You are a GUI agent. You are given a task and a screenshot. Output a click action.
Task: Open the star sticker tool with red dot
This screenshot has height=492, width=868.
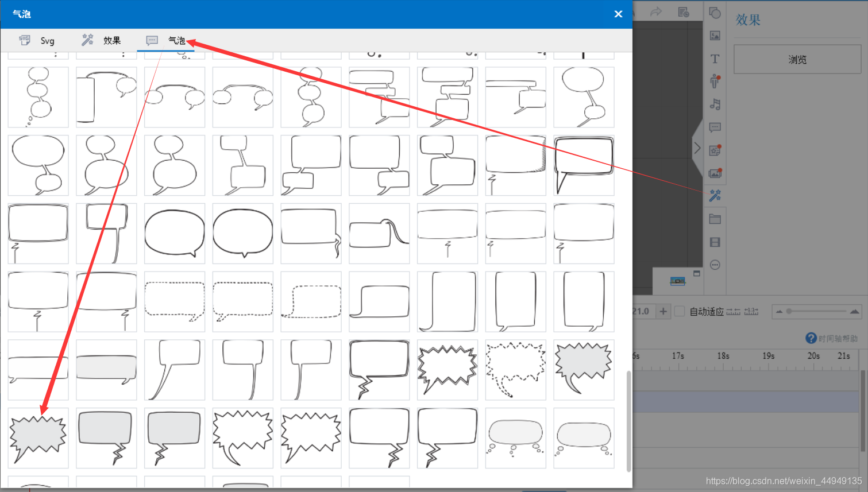pos(715,150)
